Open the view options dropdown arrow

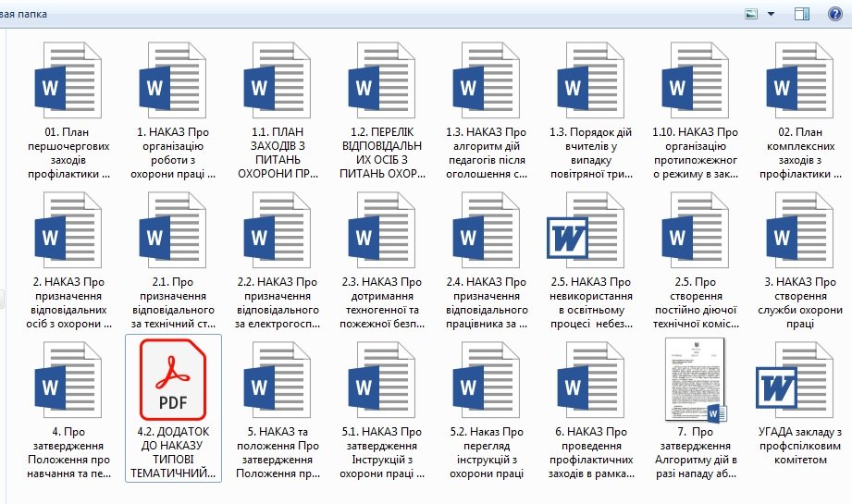(x=772, y=14)
